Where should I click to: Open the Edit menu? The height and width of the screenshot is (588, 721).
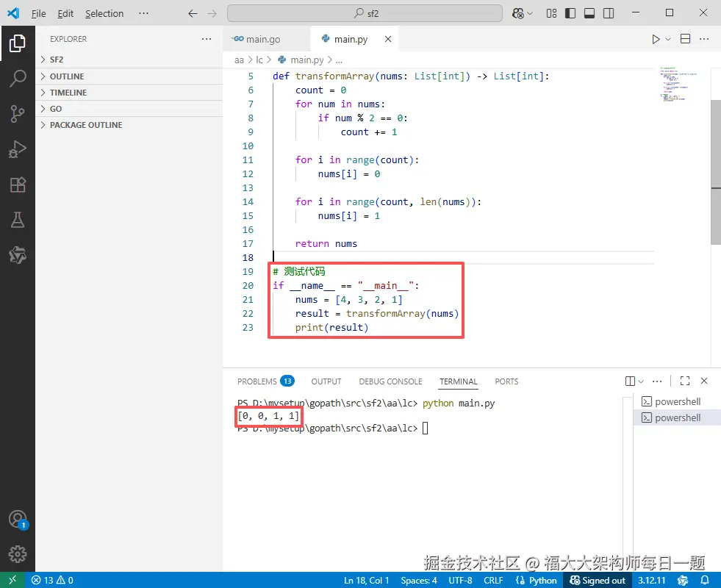click(65, 13)
